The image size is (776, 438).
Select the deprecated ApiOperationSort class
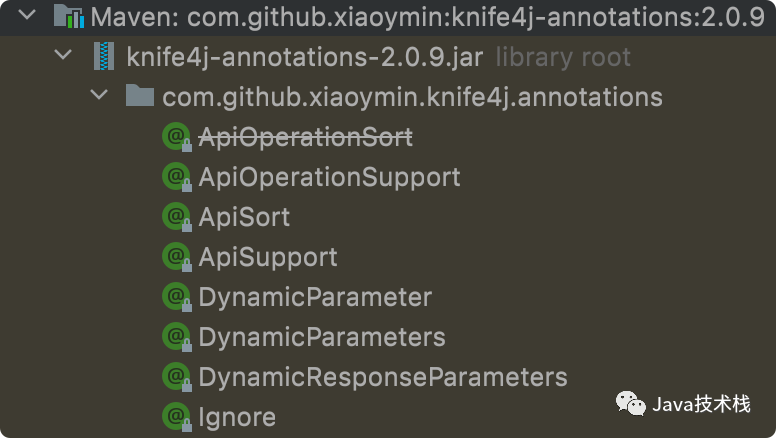pos(305,137)
